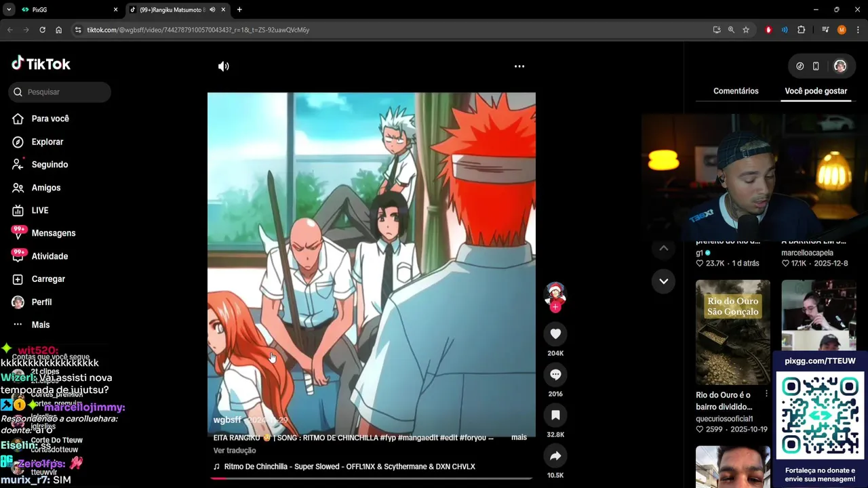Screen dimensions: 868x488
Task: Click the TikTok logo
Action: pyautogui.click(x=41, y=64)
